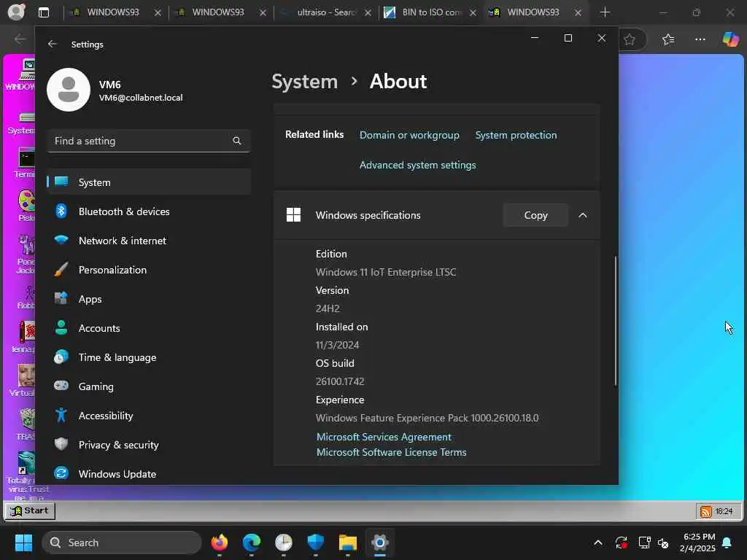Click the Edge profile avatar
The width and height of the screenshot is (747, 560).
16,12
